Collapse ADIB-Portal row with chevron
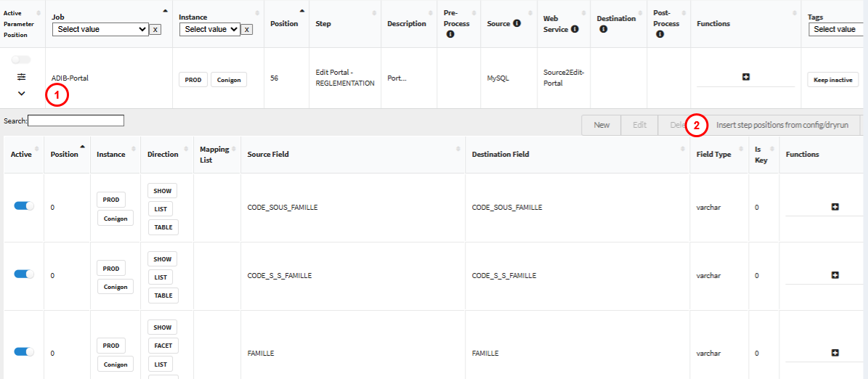 click(x=21, y=93)
